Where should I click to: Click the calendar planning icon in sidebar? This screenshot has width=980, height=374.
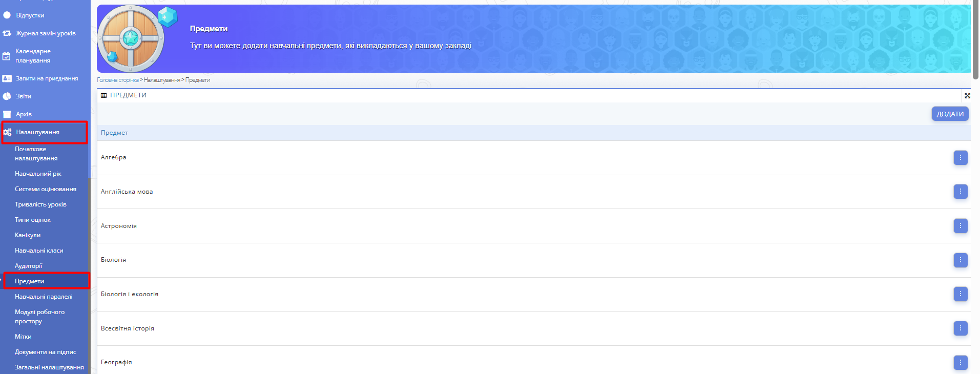click(x=6, y=56)
